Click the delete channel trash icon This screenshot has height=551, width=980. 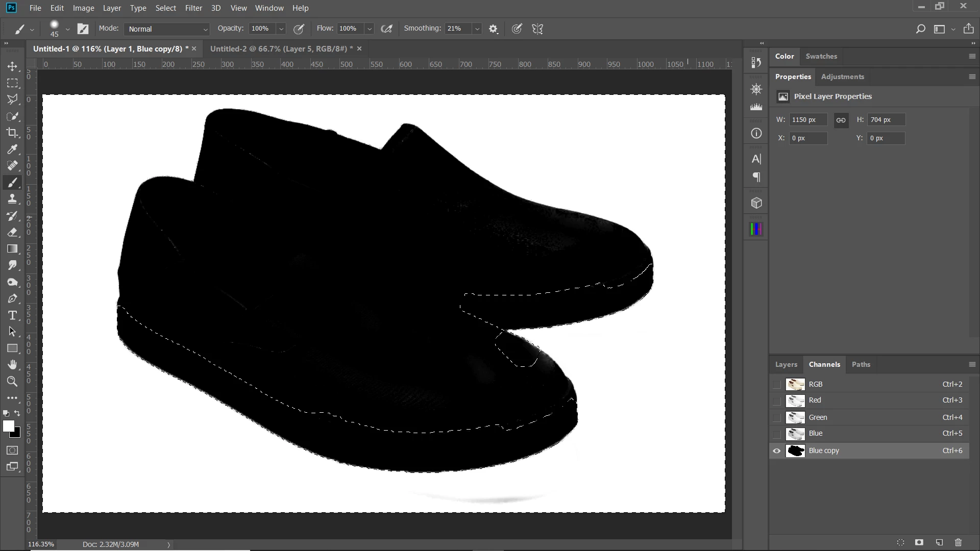tap(958, 542)
